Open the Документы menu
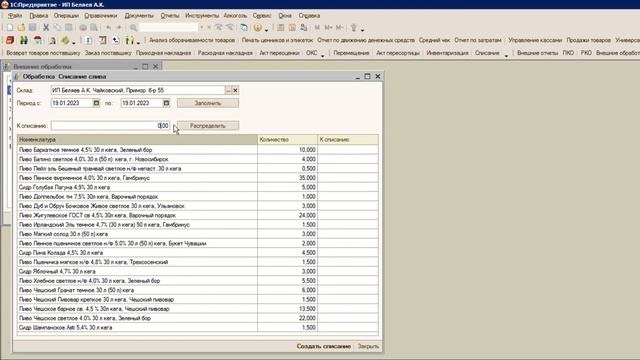Image resolution: width=640 pixels, height=360 pixels. pos(139,16)
